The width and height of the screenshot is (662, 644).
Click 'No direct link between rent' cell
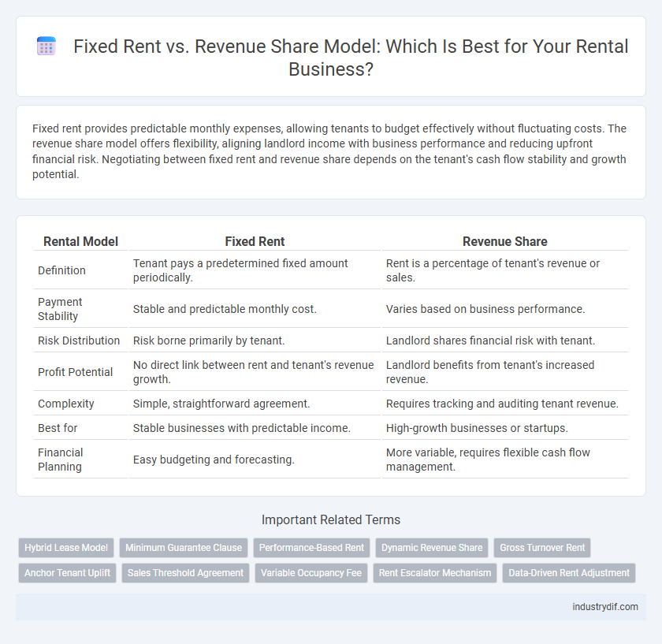point(255,372)
